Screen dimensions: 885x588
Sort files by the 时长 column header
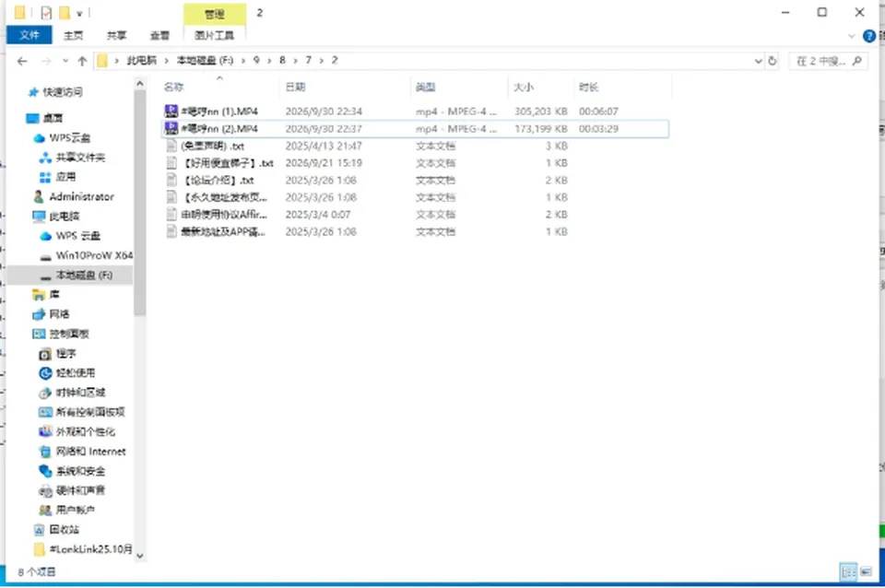[x=622, y=87]
